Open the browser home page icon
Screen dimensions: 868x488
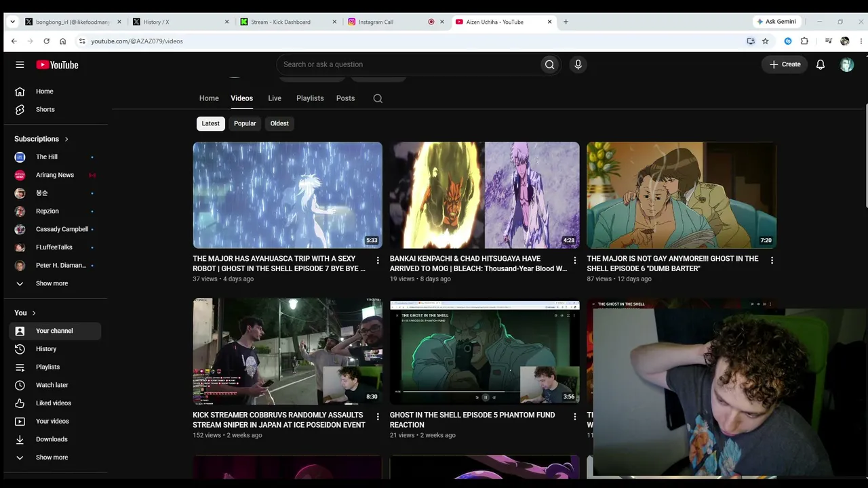(62, 41)
